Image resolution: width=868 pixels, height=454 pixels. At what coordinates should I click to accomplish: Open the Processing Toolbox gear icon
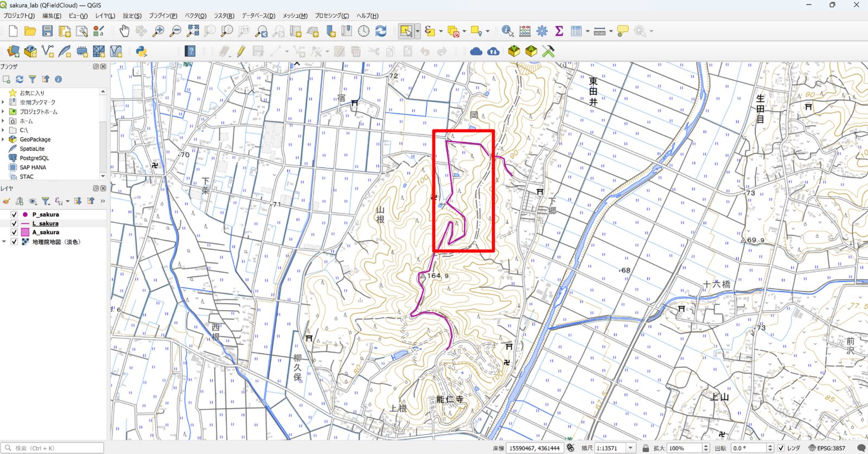tap(542, 31)
